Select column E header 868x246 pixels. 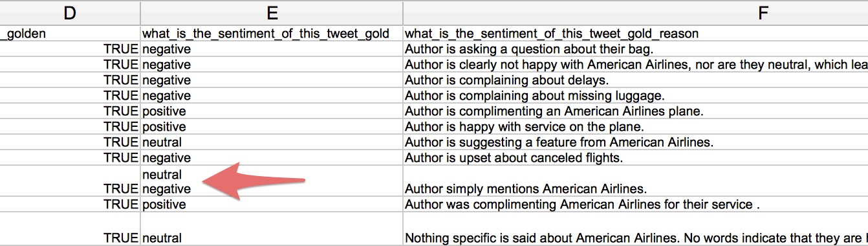[x=272, y=13]
